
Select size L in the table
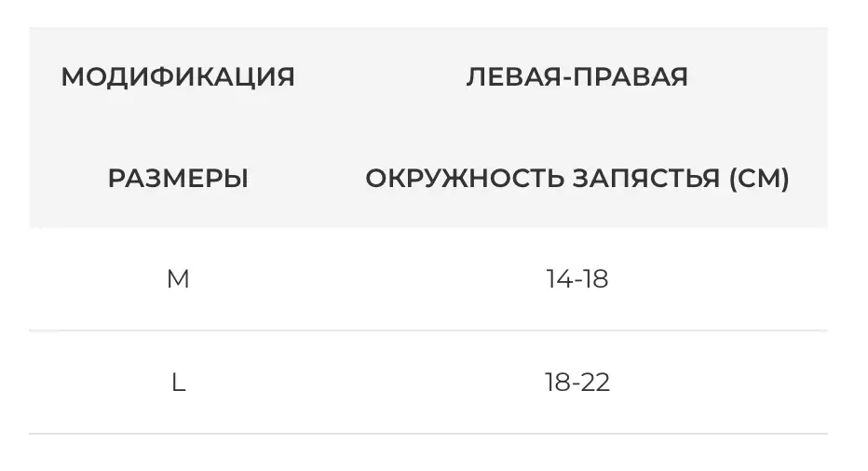(178, 382)
